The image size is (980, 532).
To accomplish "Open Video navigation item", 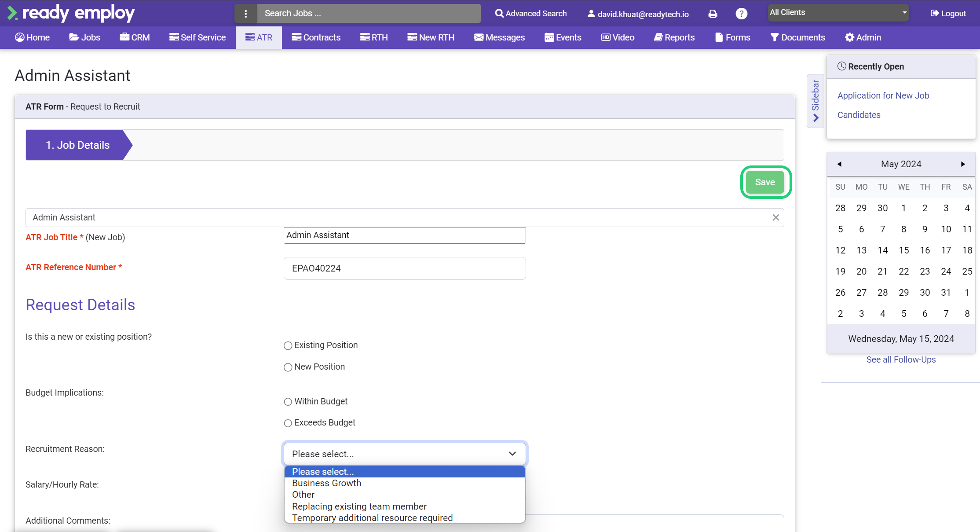I will [x=618, y=37].
